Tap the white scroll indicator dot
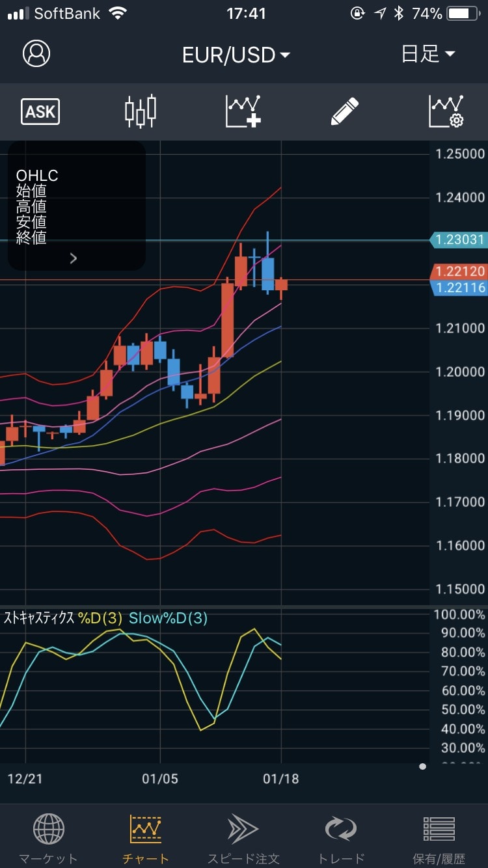The width and height of the screenshot is (488, 868). pyautogui.click(x=423, y=766)
